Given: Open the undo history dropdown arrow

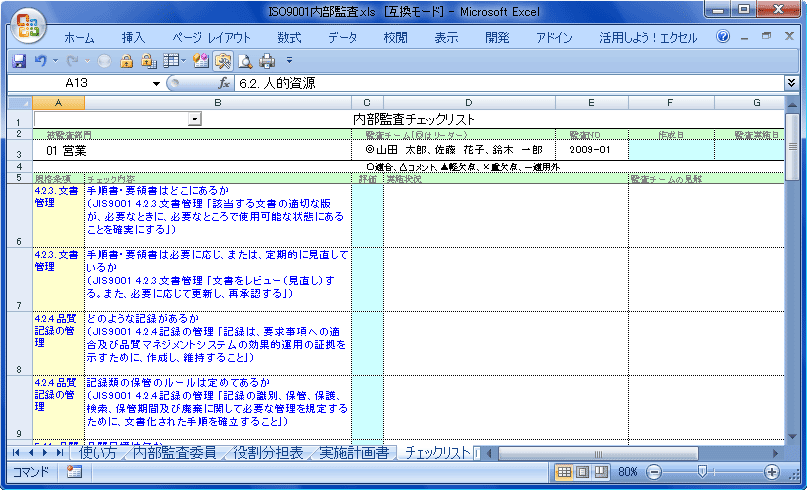Looking at the screenshot, I should pos(55,61).
